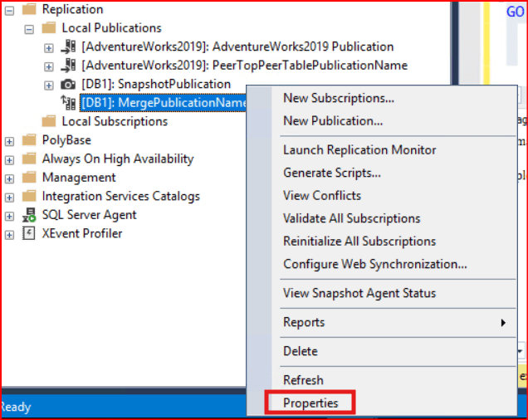Click the AdventureWorks2019 Publication icon

(x=69, y=47)
